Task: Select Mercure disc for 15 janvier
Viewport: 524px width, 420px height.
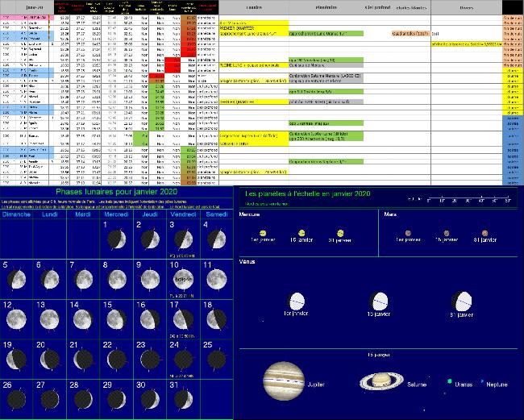Action: (x=302, y=233)
